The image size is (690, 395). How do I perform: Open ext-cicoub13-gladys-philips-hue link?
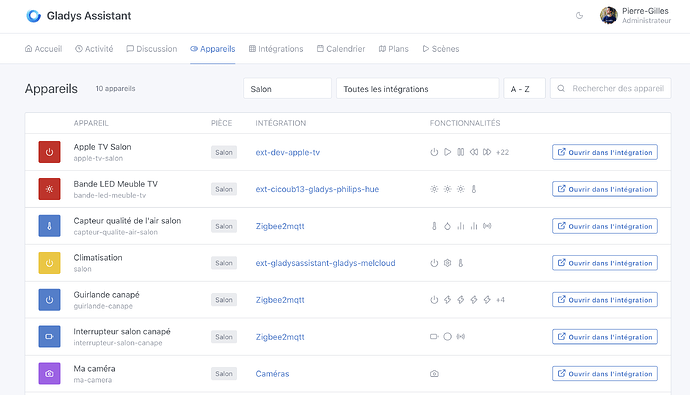point(317,189)
